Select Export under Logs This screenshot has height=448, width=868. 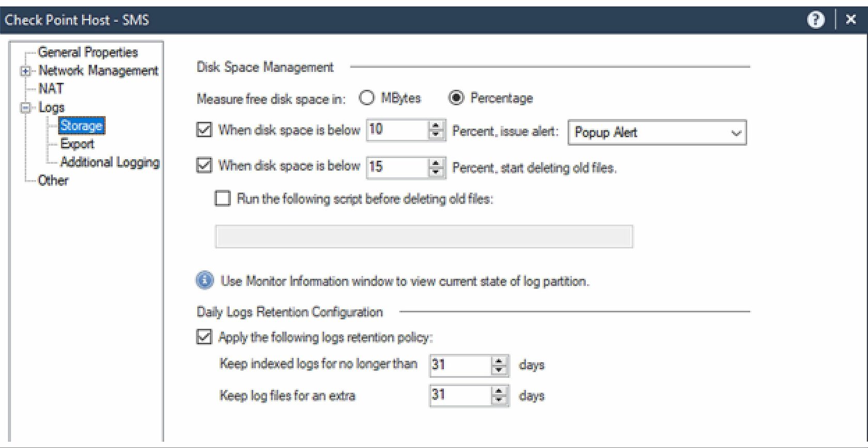tap(78, 144)
